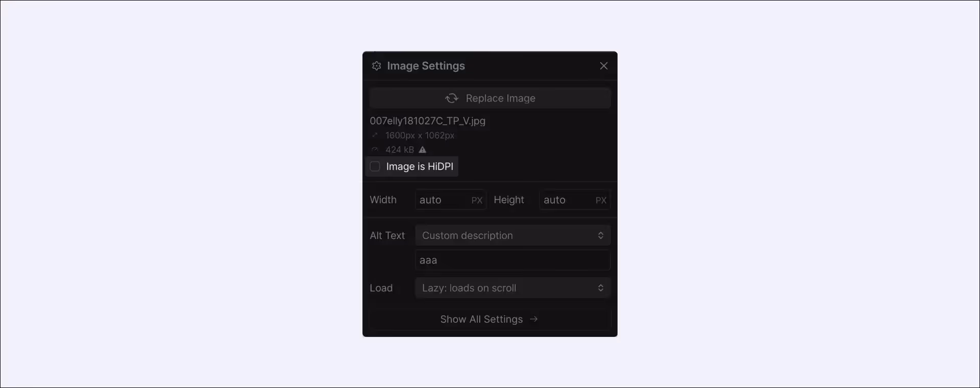This screenshot has height=388, width=980.
Task: Close the Image Settings panel
Action: (x=604, y=66)
